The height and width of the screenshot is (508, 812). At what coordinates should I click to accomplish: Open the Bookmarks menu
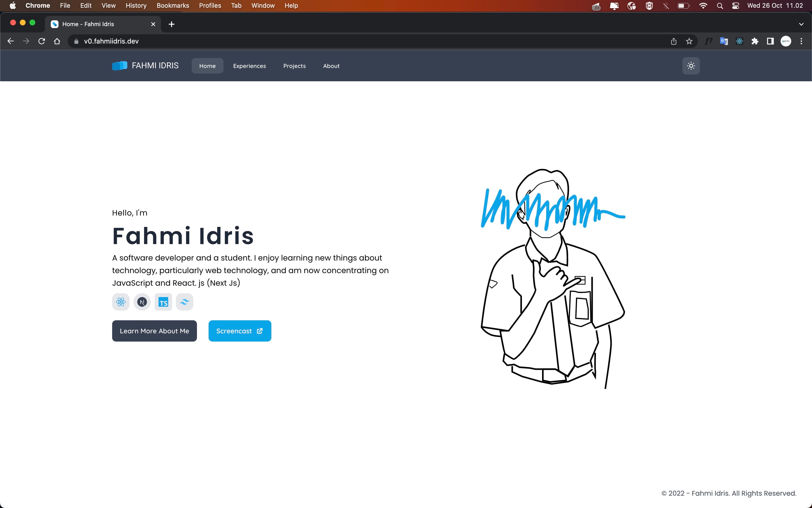coord(173,5)
